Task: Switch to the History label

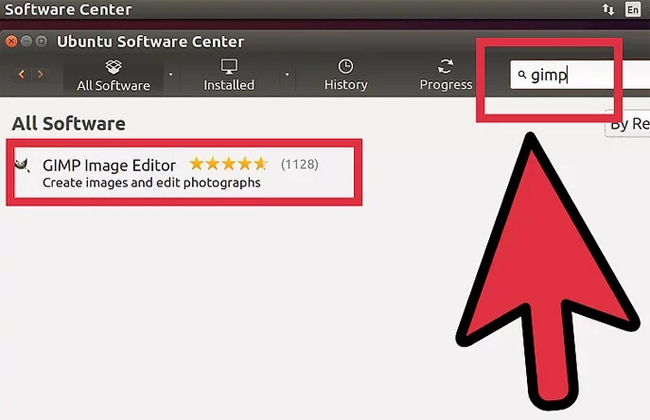Action: tap(346, 85)
